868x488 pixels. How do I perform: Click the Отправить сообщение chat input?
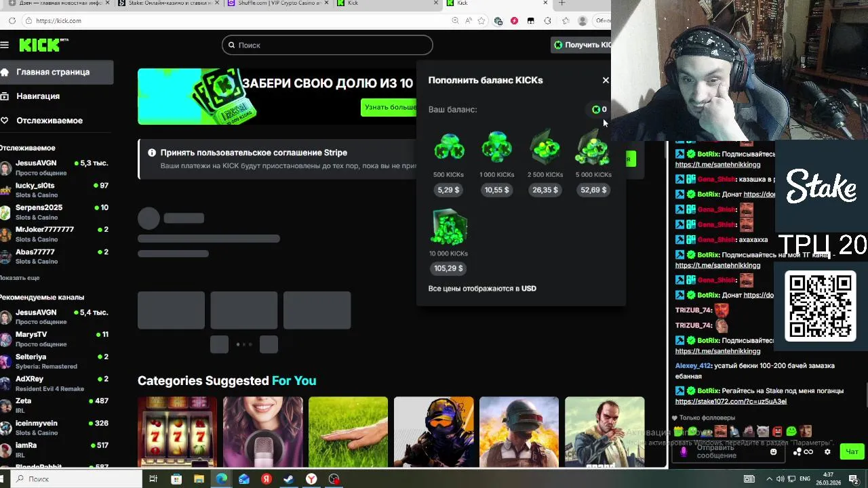click(x=729, y=451)
